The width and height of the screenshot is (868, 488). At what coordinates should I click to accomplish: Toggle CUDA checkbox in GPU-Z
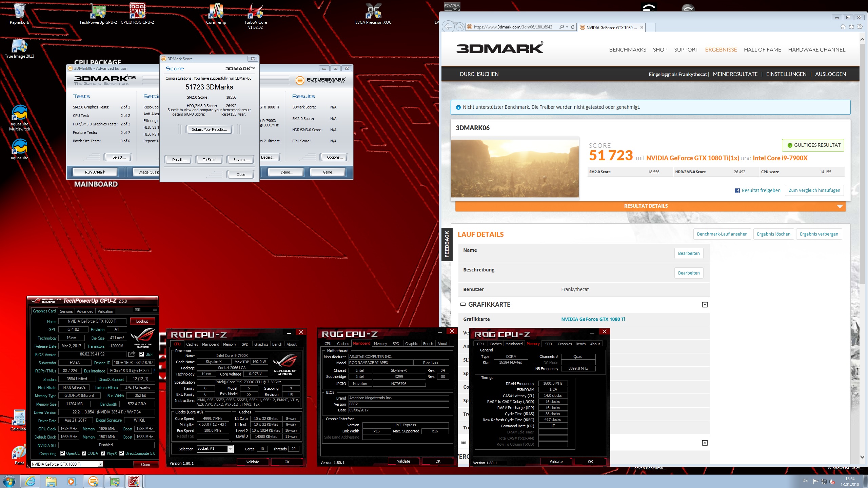[x=84, y=453]
